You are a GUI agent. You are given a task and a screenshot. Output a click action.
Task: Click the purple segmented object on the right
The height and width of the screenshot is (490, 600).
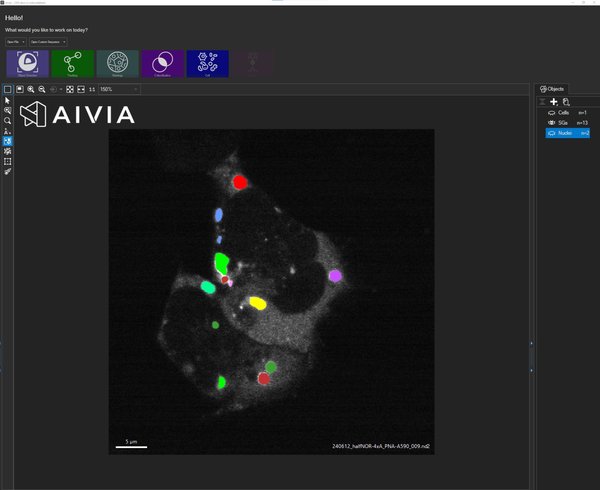pos(335,276)
